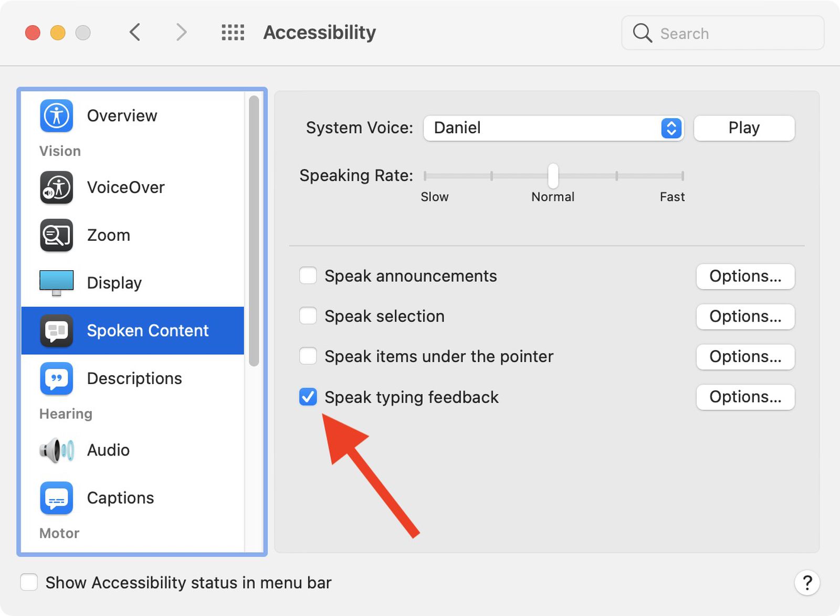Viewport: 840px width, 616px height.
Task: Click the VoiceOver icon in the sidebar
Action: (x=56, y=187)
